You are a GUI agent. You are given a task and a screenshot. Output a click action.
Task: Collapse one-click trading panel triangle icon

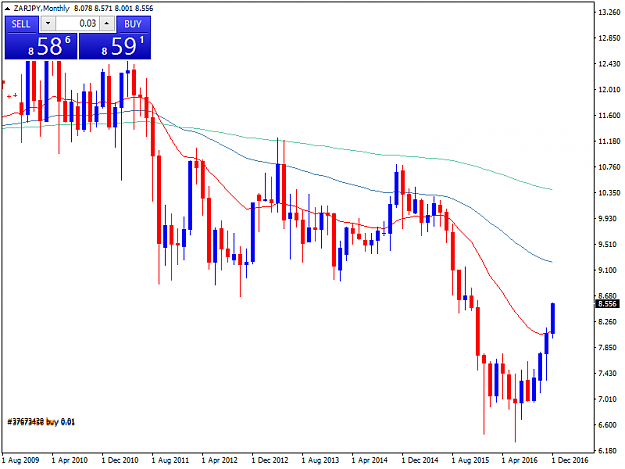[7, 8]
